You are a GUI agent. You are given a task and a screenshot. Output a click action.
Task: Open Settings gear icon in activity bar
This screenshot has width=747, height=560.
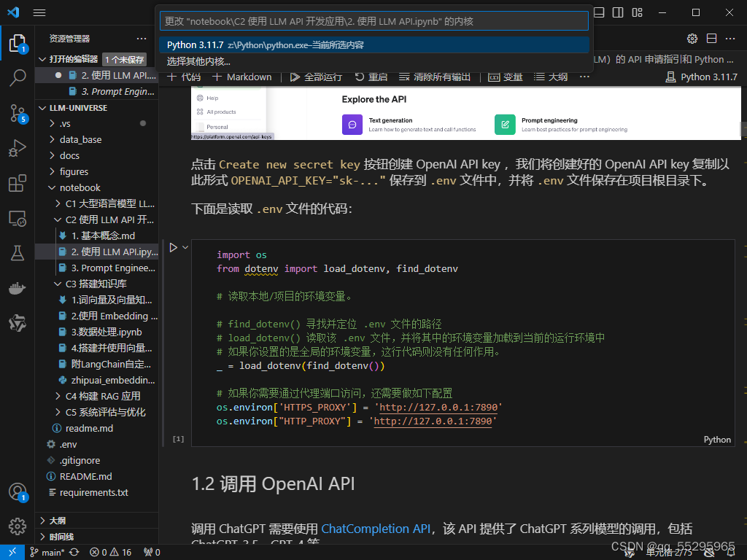point(18,526)
